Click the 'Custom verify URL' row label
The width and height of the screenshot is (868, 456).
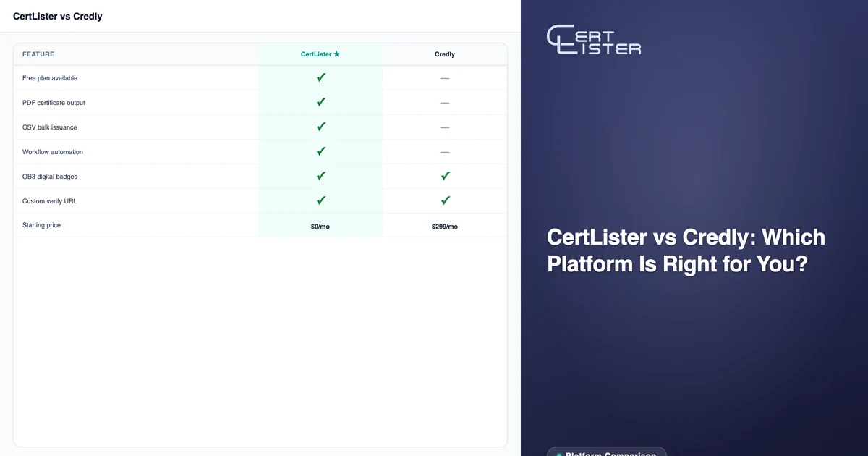coord(49,201)
